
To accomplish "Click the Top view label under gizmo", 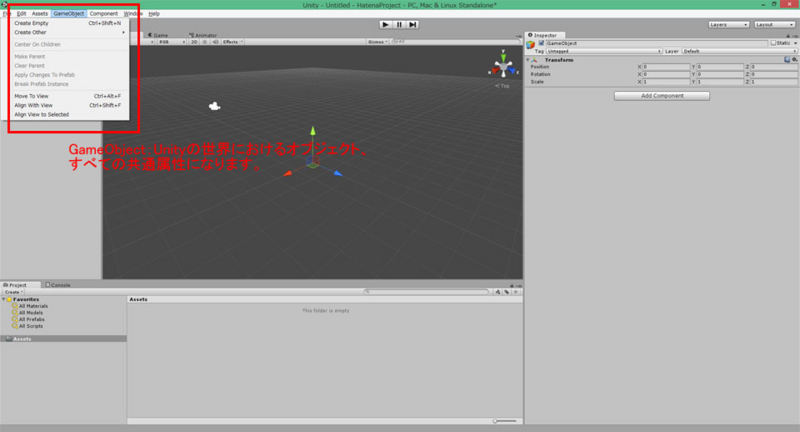I will [x=503, y=86].
